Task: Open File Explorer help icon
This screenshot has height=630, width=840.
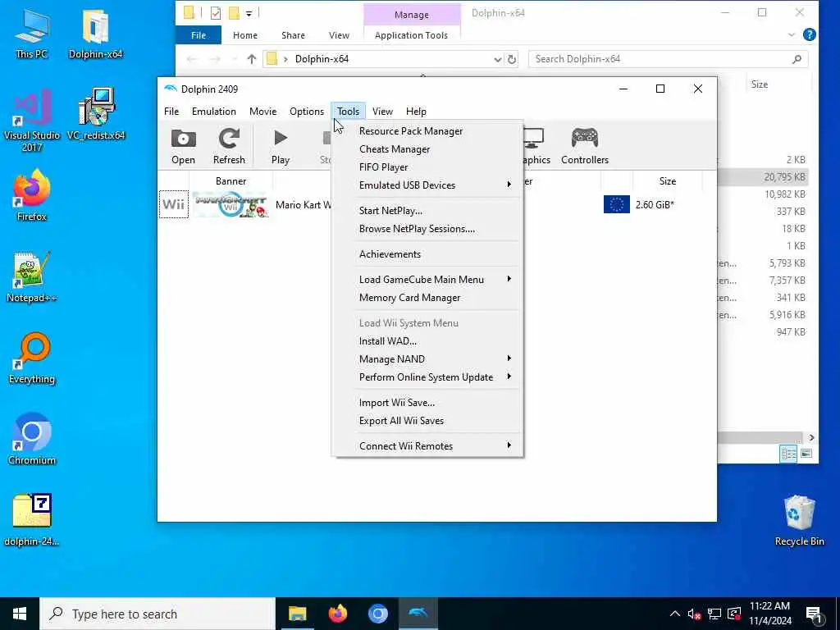Action: [810, 34]
